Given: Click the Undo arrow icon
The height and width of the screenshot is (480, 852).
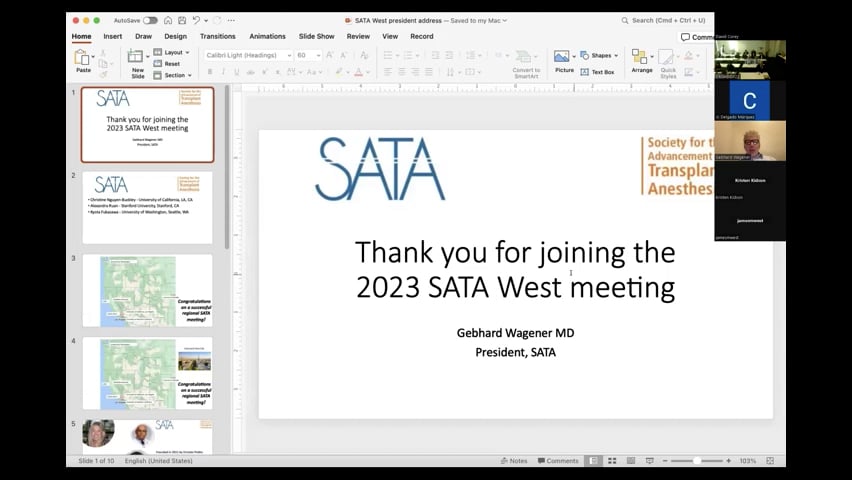Looking at the screenshot, I should 196,21.
